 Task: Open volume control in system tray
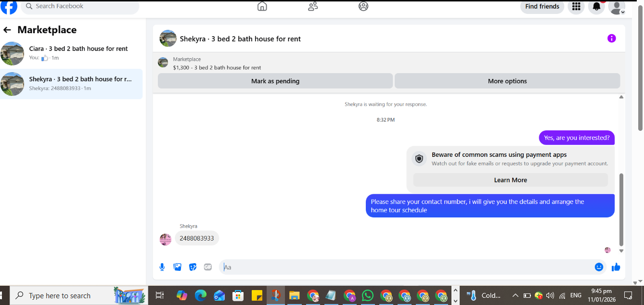tap(550, 295)
